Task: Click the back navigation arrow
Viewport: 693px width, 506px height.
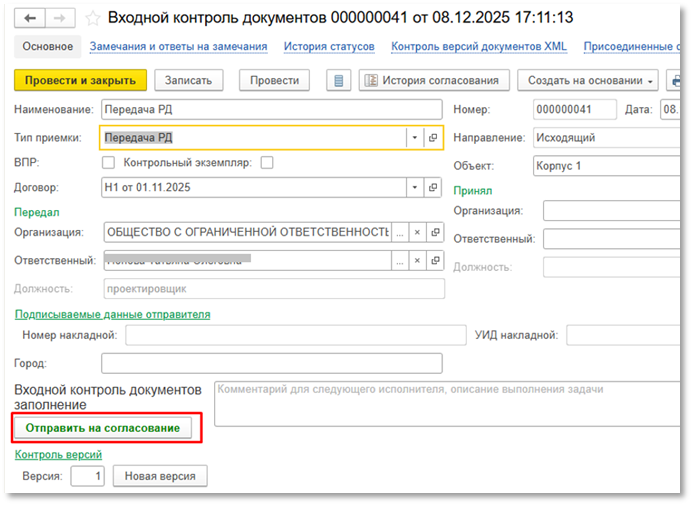Action: click(x=30, y=18)
